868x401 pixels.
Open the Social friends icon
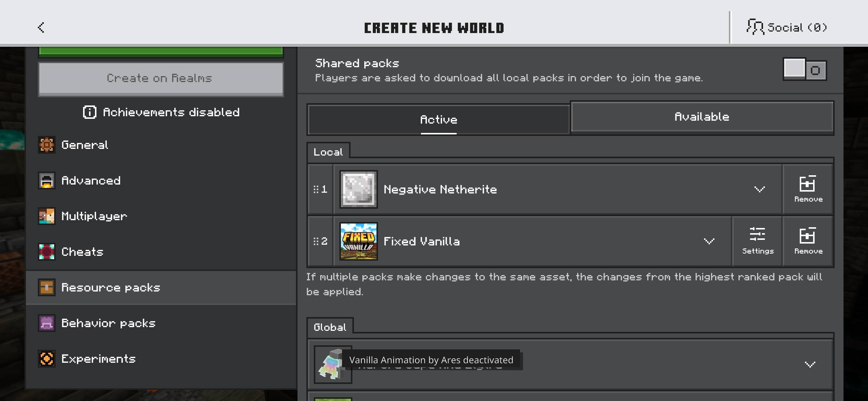coord(755,27)
